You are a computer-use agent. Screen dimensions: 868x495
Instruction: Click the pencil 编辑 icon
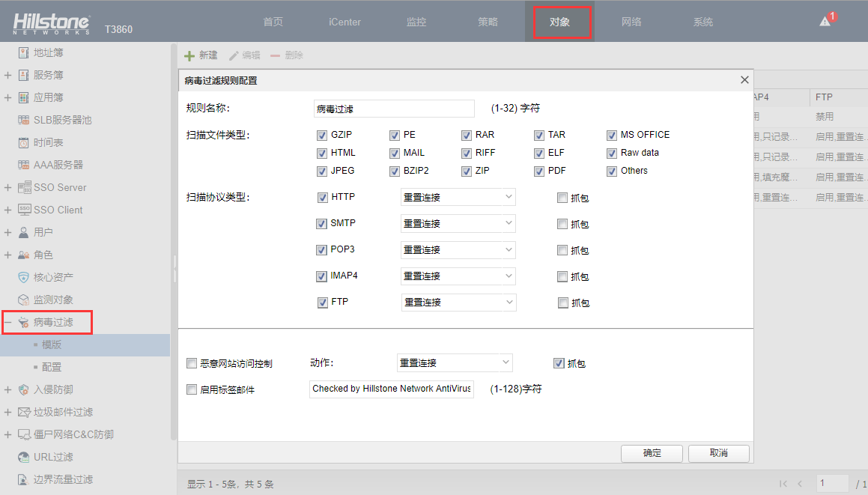point(234,56)
